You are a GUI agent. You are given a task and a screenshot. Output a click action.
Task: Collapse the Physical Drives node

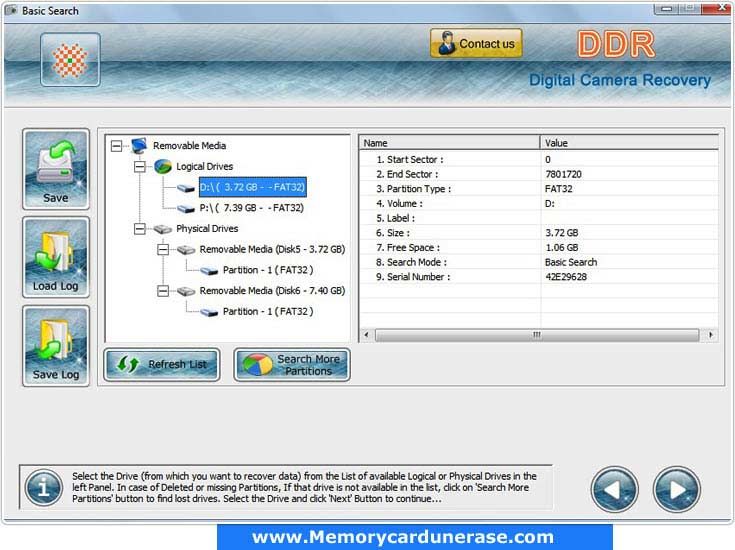[x=140, y=229]
